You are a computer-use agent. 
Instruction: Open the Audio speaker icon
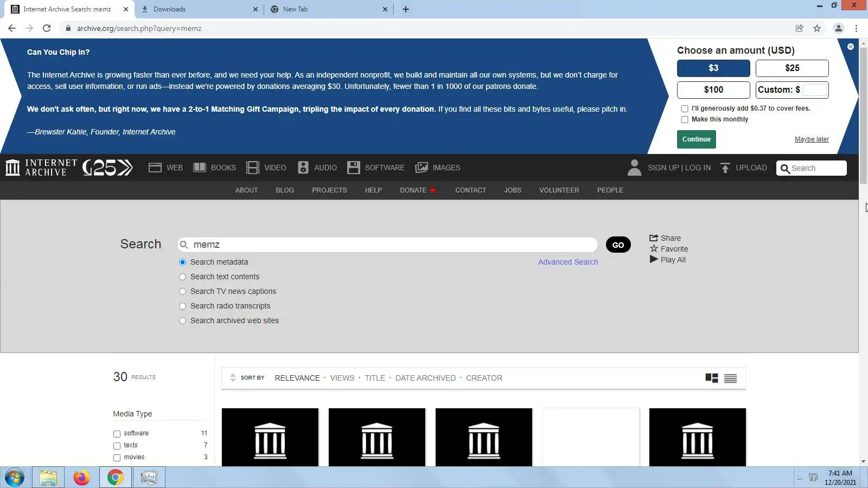pyautogui.click(x=303, y=168)
